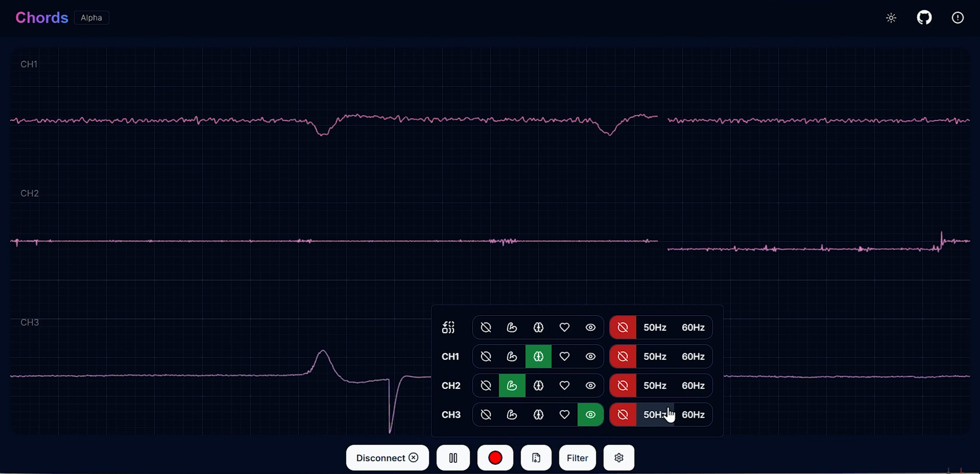Apply the EOG eye filter to CH2
The height and width of the screenshot is (474, 980).
click(590, 386)
